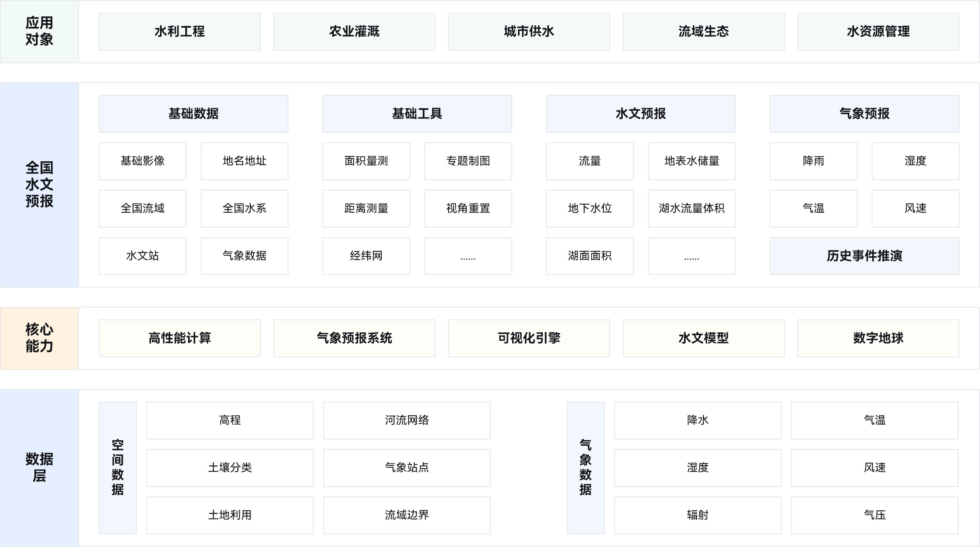Click 降水 under 气象数据

tap(697, 421)
